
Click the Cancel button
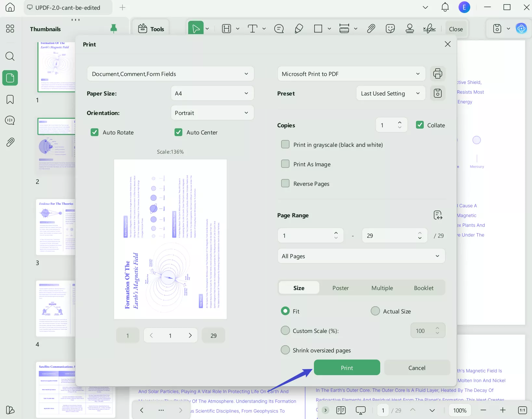[417, 368]
